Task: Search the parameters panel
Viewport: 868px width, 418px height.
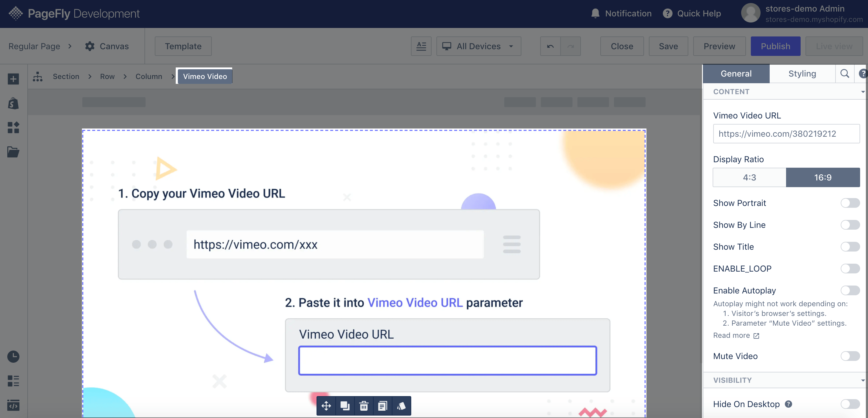Action: tap(844, 74)
